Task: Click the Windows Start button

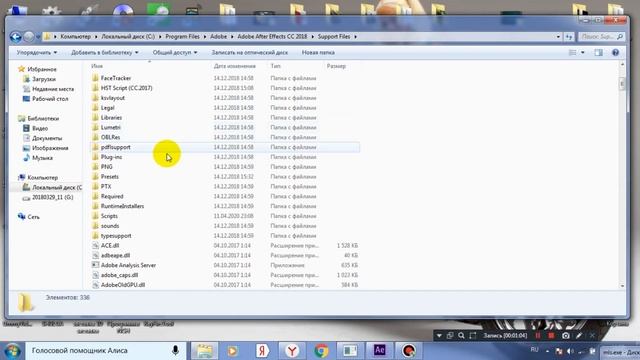Action: (12, 351)
